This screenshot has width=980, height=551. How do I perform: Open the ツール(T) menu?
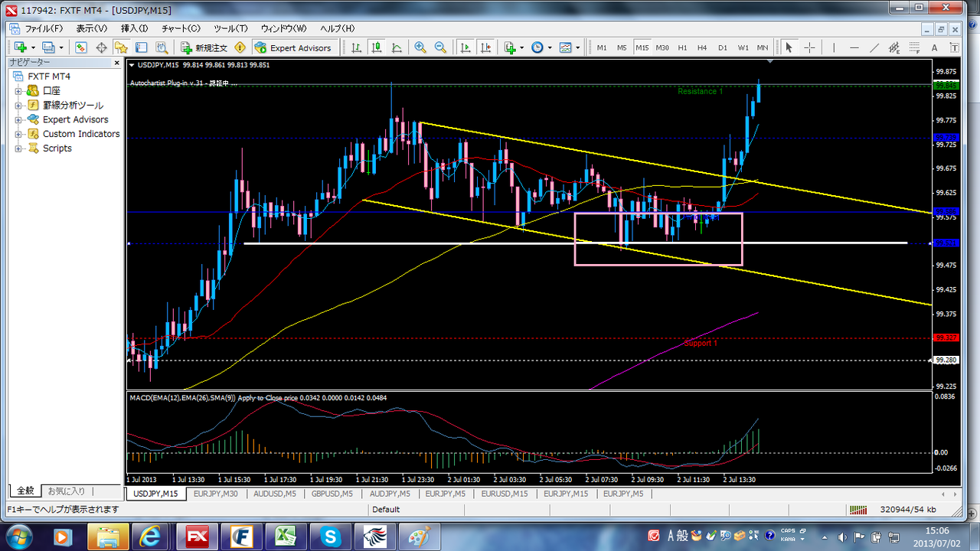coord(230,28)
